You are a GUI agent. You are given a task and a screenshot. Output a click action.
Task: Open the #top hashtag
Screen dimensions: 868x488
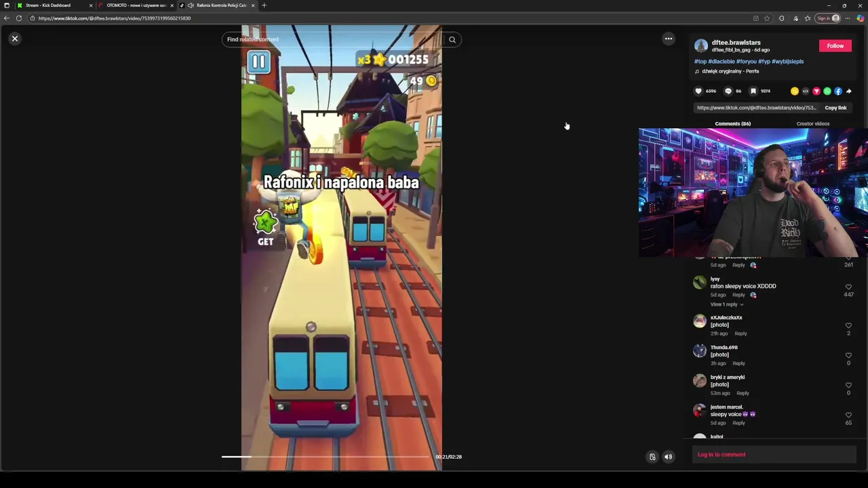click(700, 62)
